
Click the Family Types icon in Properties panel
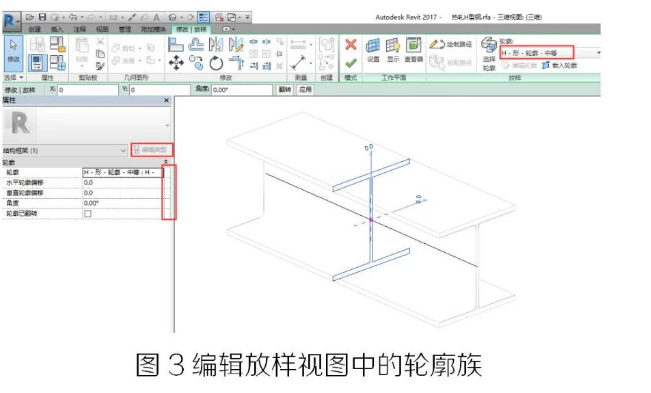[58, 63]
